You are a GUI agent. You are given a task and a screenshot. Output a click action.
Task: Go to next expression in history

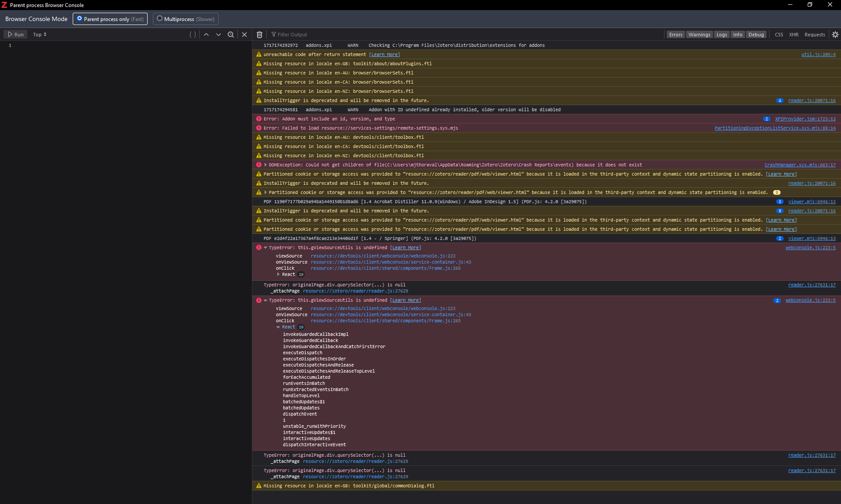(x=219, y=35)
